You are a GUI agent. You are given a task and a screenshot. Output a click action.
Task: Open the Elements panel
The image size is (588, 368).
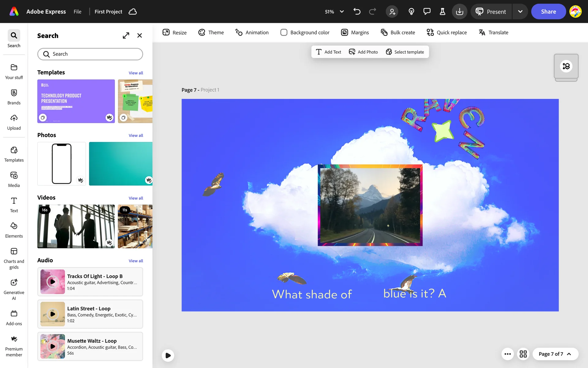[14, 230]
